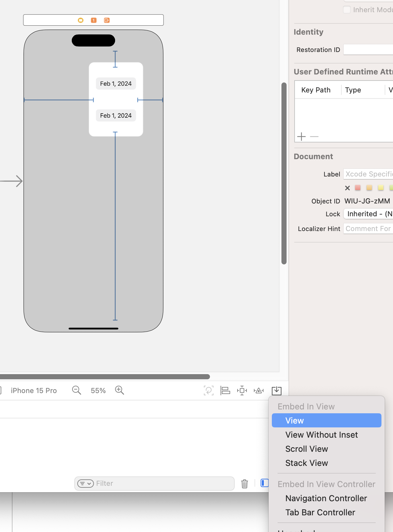Viewport: 393px width, 532px height.
Task: Open the iPhone 15 Pro device selector
Action: [x=34, y=390]
